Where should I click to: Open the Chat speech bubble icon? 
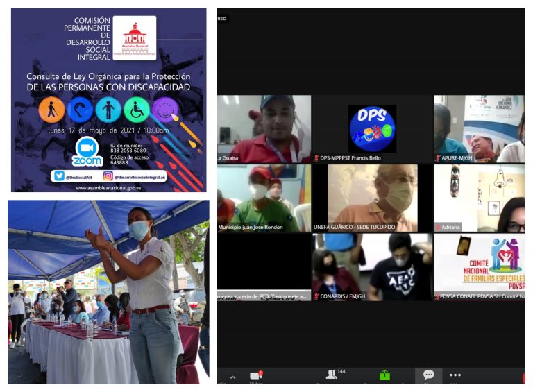click(x=429, y=375)
